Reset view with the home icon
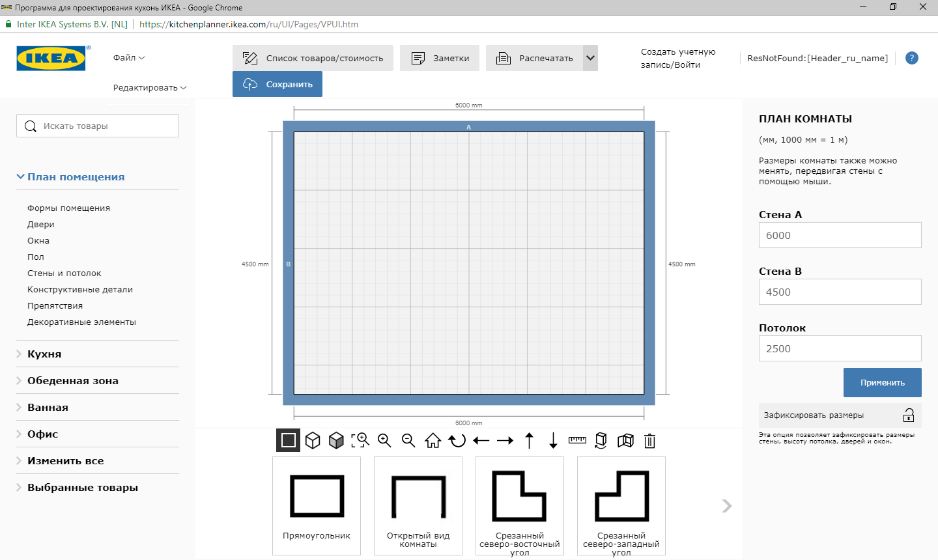This screenshot has width=938, height=560. click(x=433, y=441)
